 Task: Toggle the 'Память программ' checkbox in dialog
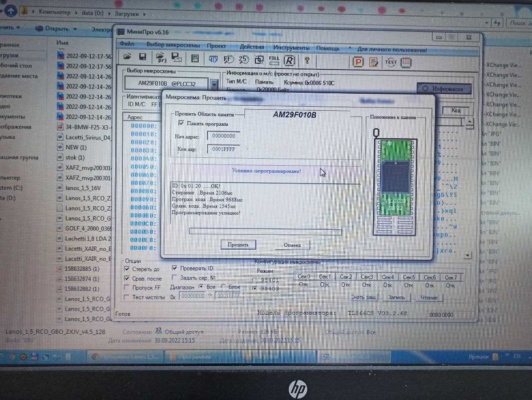click(181, 123)
